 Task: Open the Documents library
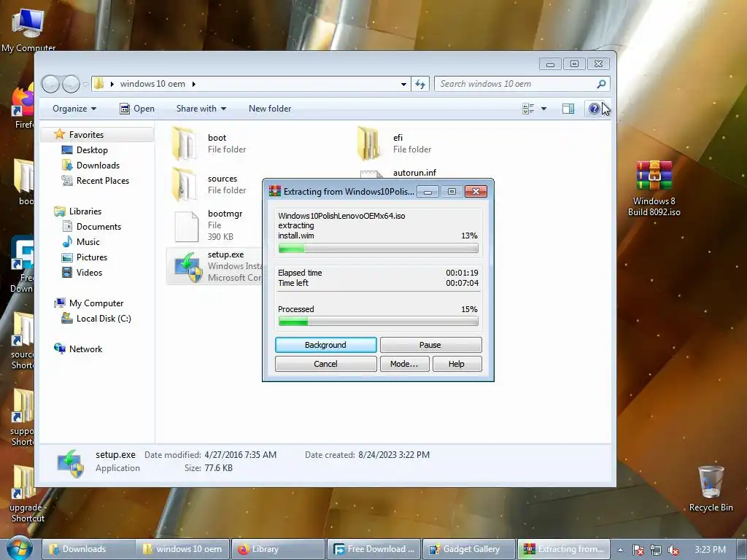pos(98,227)
